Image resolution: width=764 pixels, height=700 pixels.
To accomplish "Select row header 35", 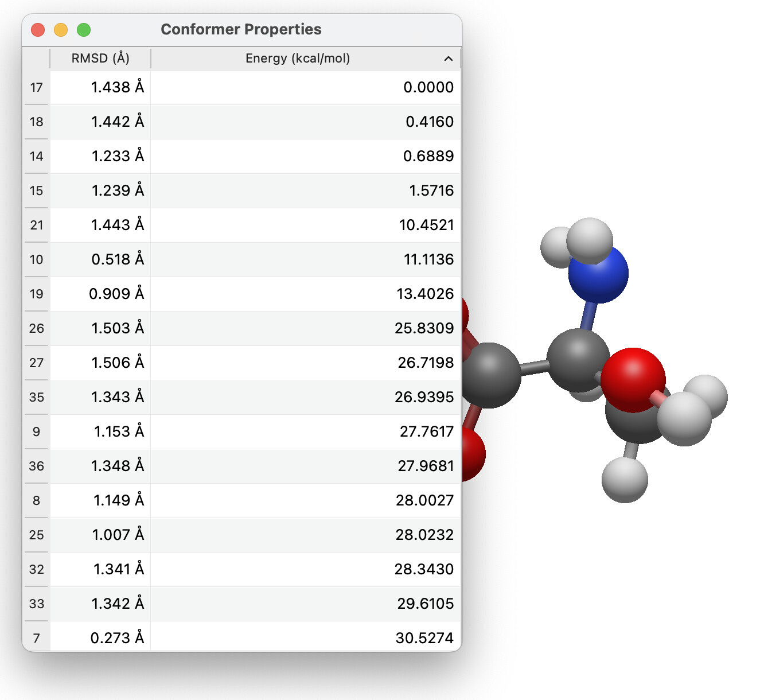I will pyautogui.click(x=36, y=397).
